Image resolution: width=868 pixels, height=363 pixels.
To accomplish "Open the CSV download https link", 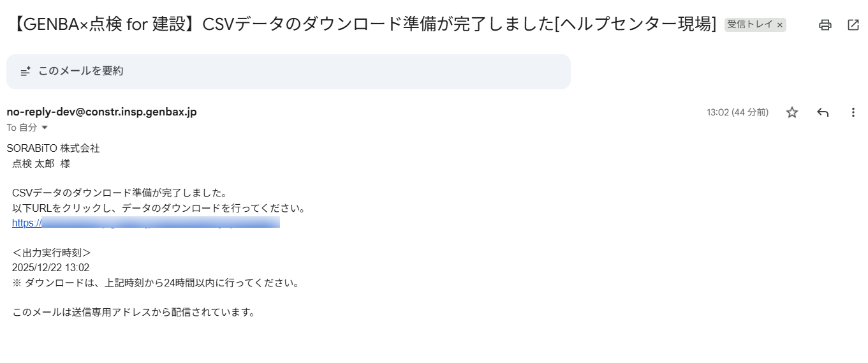I will tap(145, 223).
